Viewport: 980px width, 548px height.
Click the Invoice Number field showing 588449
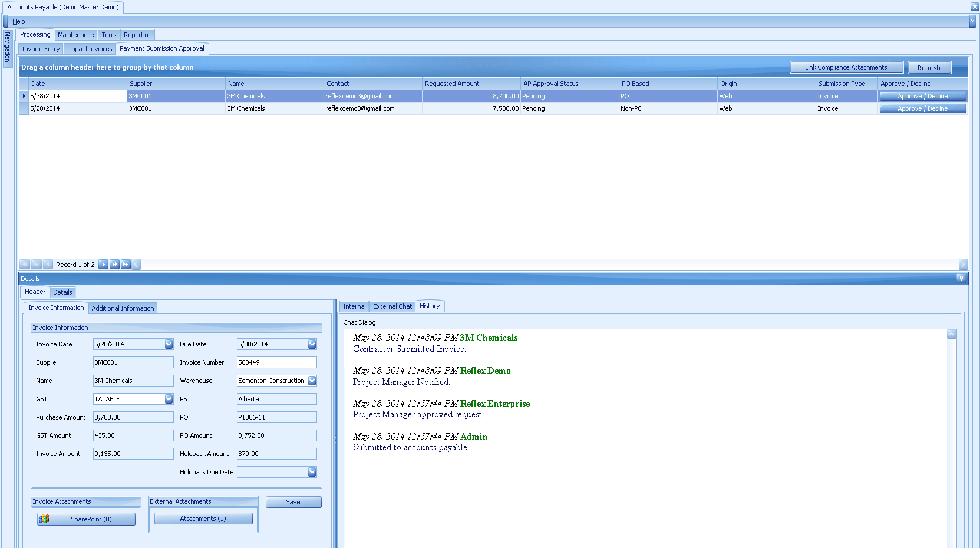(x=276, y=362)
